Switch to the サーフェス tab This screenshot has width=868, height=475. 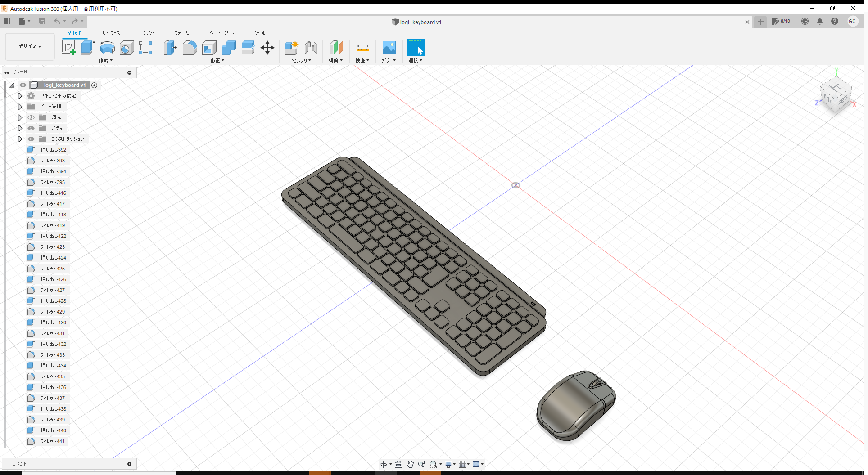(111, 33)
